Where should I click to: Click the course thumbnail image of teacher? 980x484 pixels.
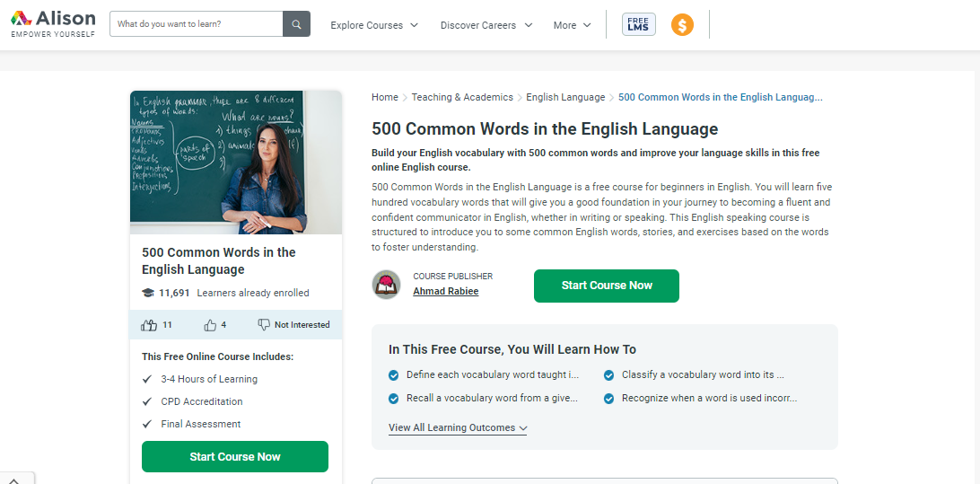coord(236,163)
